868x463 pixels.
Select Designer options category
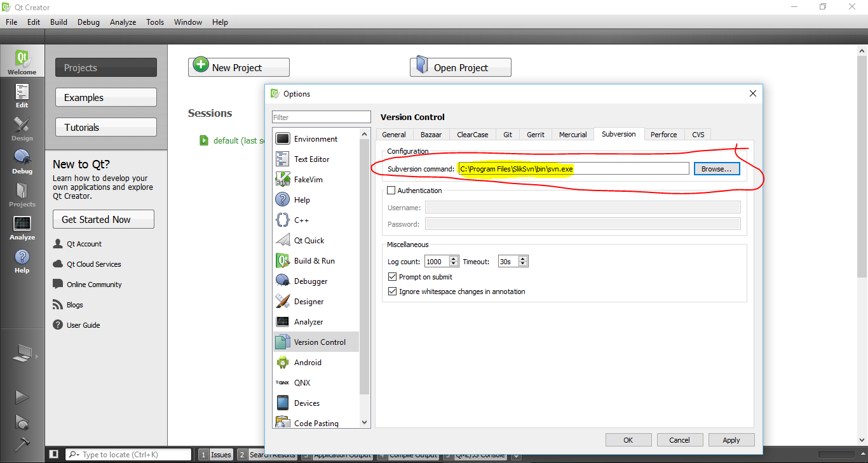[316, 302]
